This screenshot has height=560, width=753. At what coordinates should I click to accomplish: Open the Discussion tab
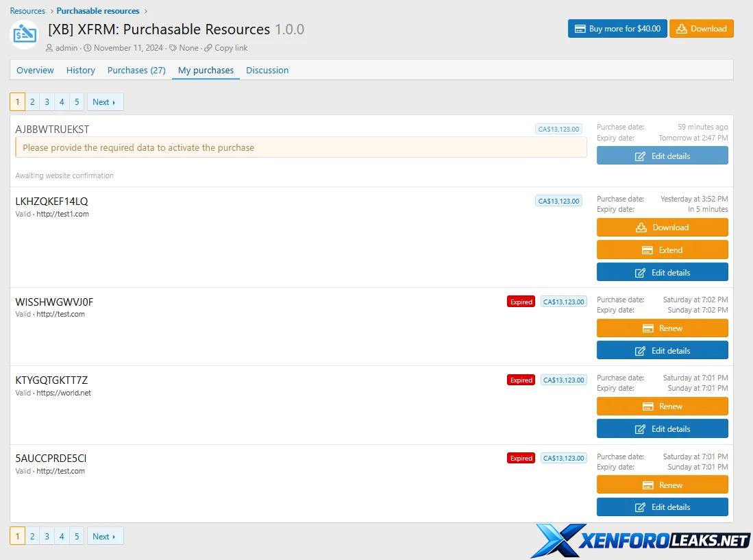[267, 70]
